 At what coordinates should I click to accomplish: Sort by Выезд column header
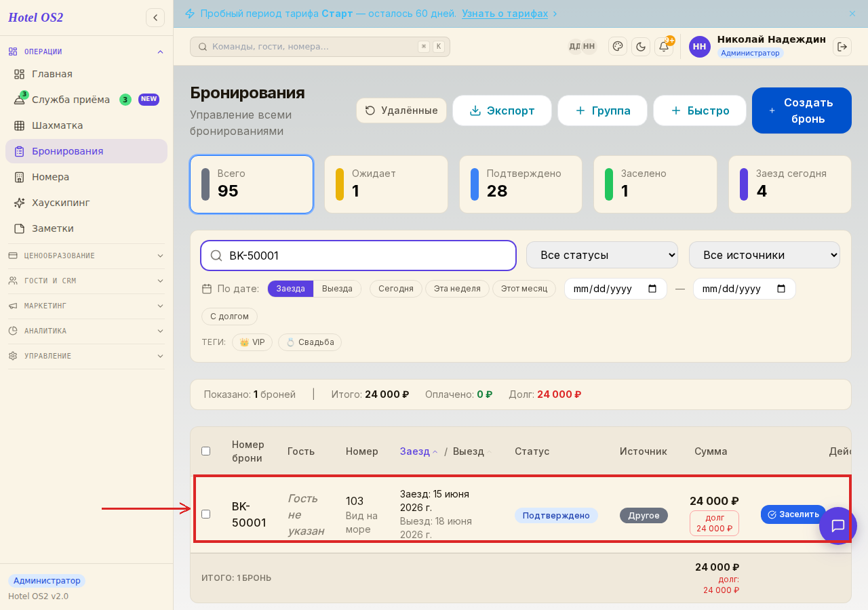pos(472,451)
